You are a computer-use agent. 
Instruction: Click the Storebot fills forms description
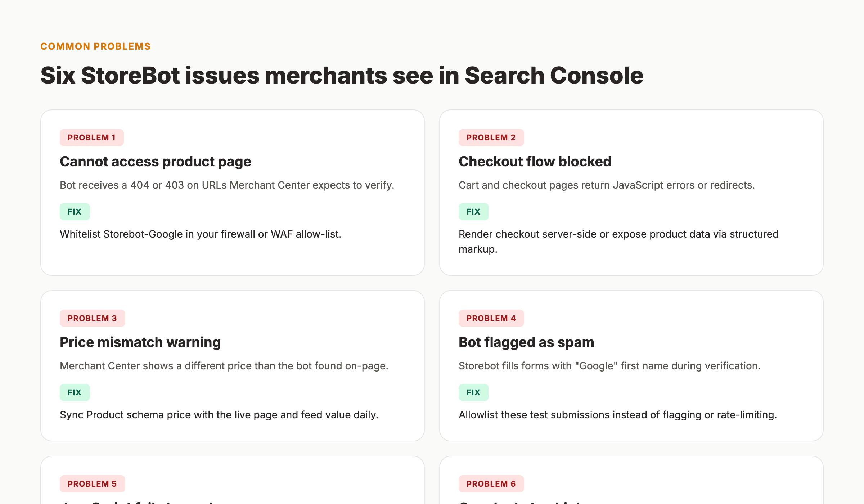[x=609, y=366]
